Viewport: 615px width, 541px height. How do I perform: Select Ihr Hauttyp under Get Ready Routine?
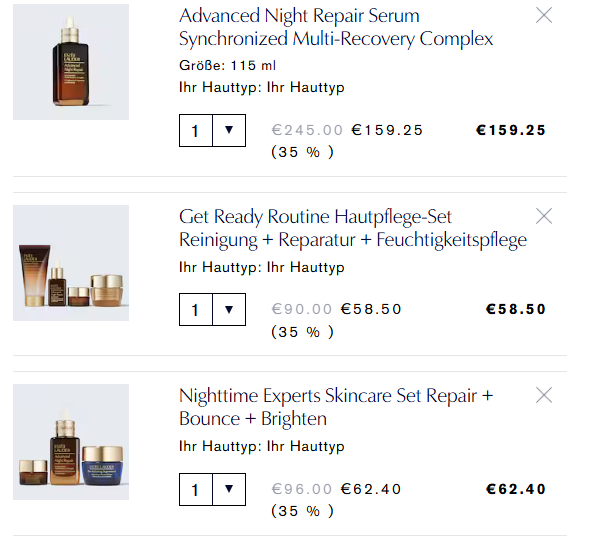262,268
